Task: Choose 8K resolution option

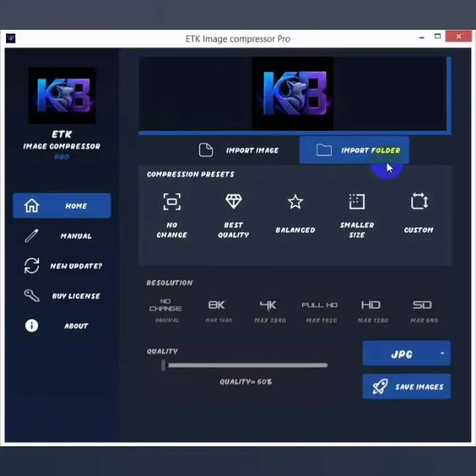Action: click(218, 310)
